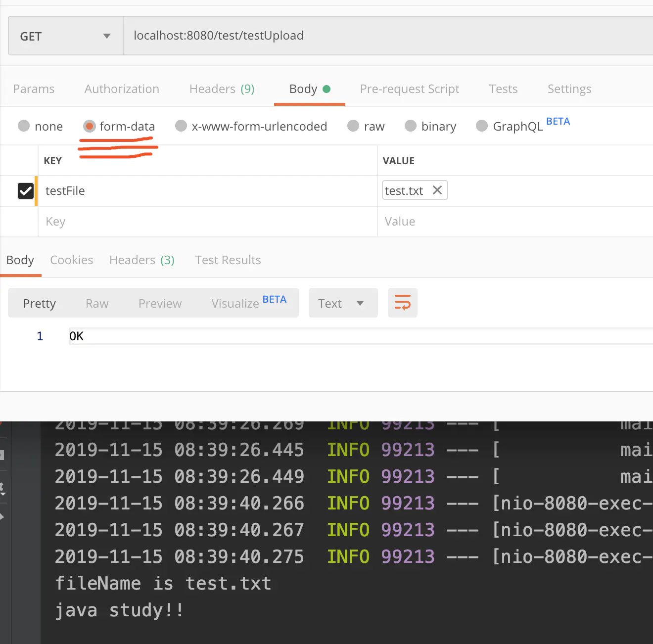Select the request Body tab

click(x=310, y=89)
